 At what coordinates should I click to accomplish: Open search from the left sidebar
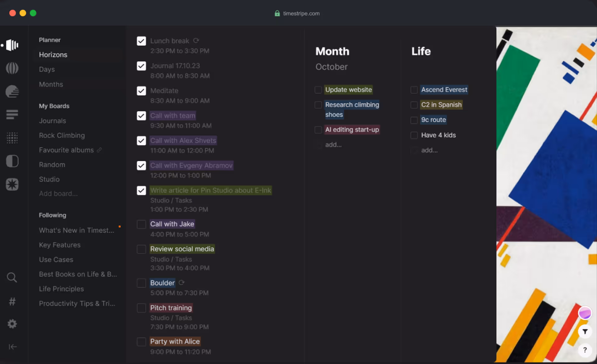pos(12,277)
